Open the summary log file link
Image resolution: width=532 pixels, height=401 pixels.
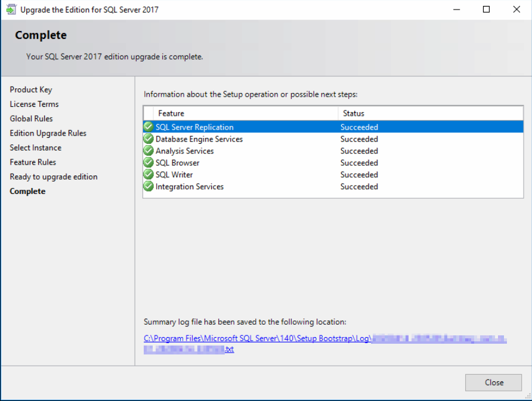(257, 339)
